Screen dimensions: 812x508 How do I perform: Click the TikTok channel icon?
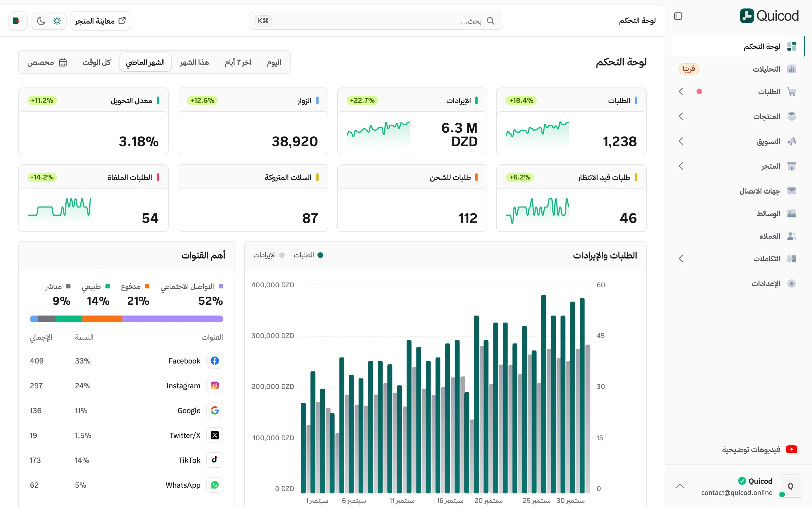tap(215, 460)
